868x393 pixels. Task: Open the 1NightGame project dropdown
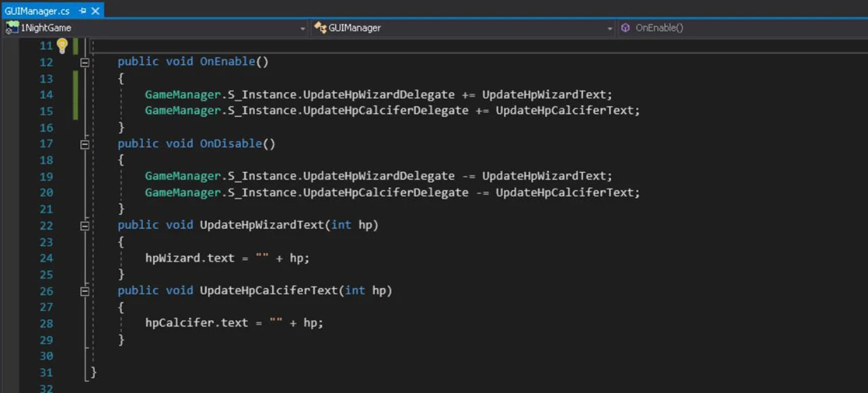156,28
